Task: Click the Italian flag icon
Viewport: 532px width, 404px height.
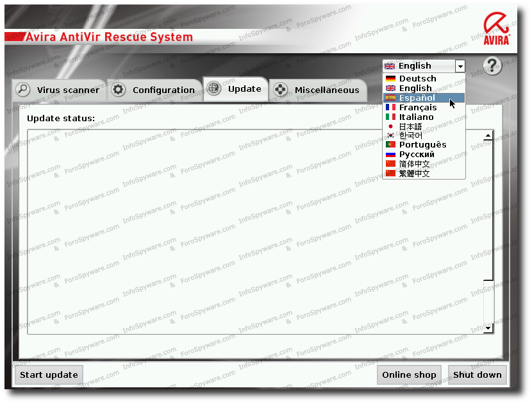Action: coord(390,117)
